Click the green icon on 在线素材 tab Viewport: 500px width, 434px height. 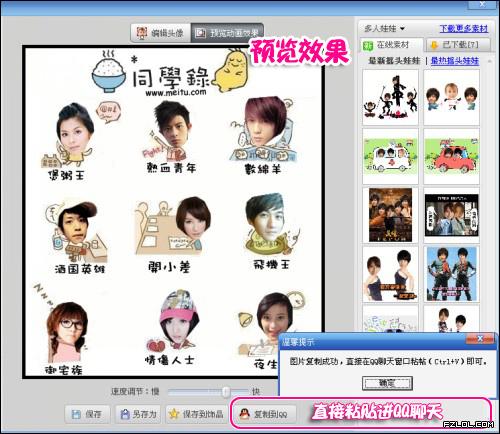click(368, 45)
